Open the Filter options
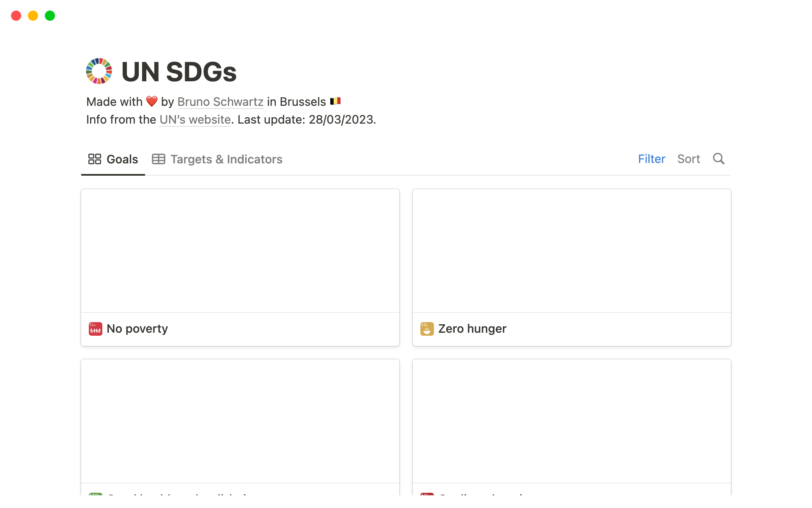812x508 pixels. coord(651,159)
